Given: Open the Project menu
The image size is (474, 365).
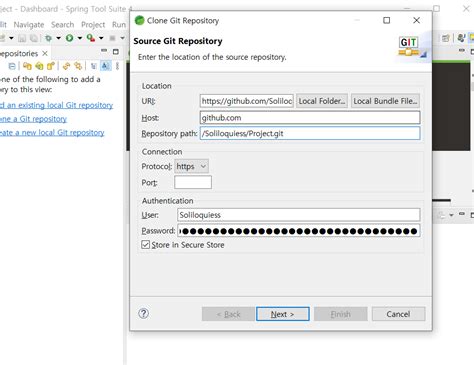Looking at the screenshot, I should pyautogui.click(x=93, y=25).
